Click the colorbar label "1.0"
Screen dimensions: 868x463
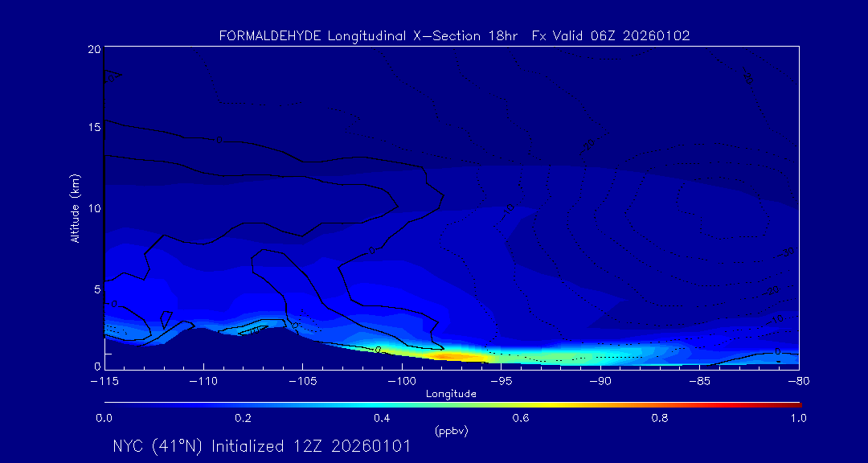click(798, 419)
